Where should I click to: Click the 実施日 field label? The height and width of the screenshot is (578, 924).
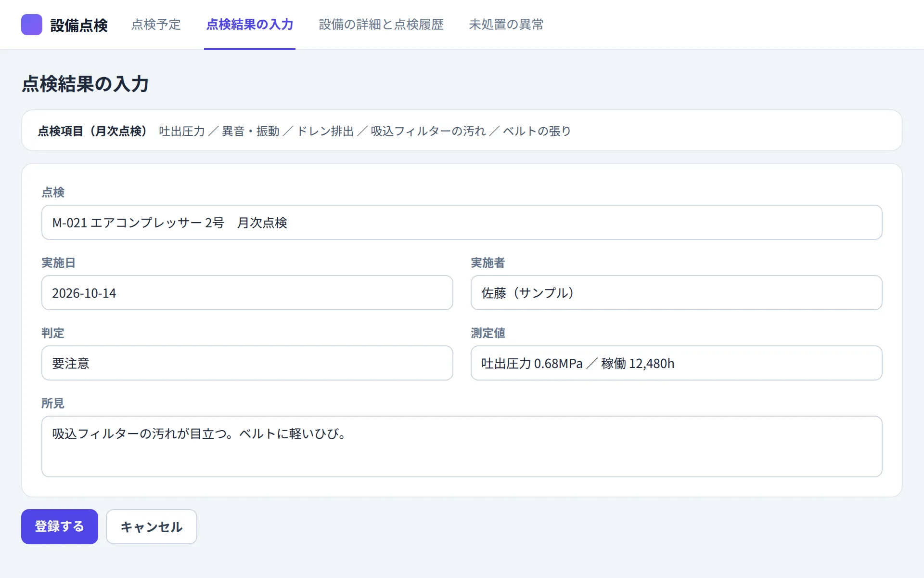58,263
